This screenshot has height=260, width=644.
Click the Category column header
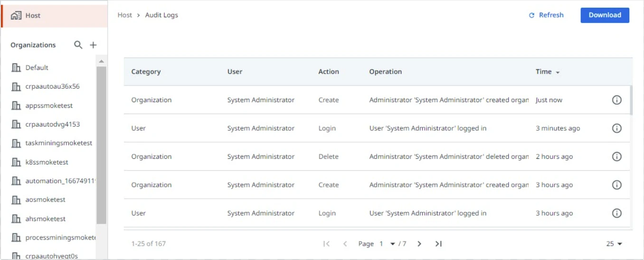click(x=146, y=72)
